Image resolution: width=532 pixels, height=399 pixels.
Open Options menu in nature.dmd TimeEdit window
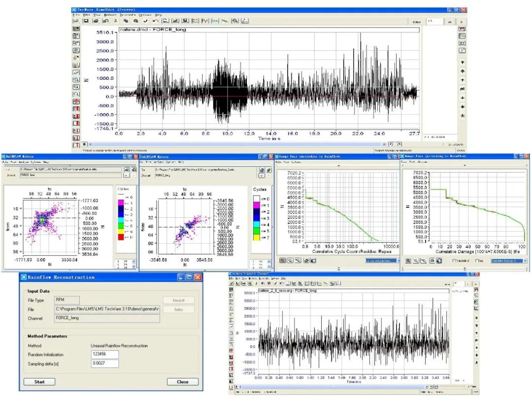[x=145, y=15]
